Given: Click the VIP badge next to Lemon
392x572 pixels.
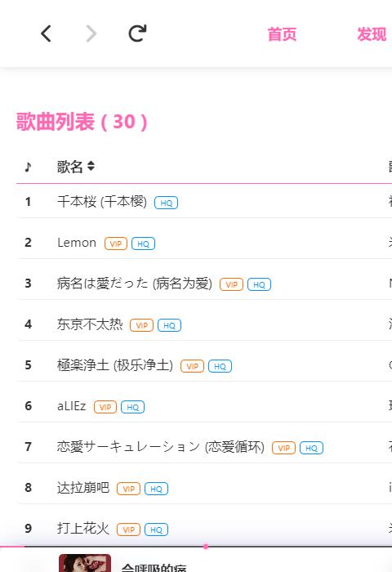Looking at the screenshot, I should [x=116, y=244].
